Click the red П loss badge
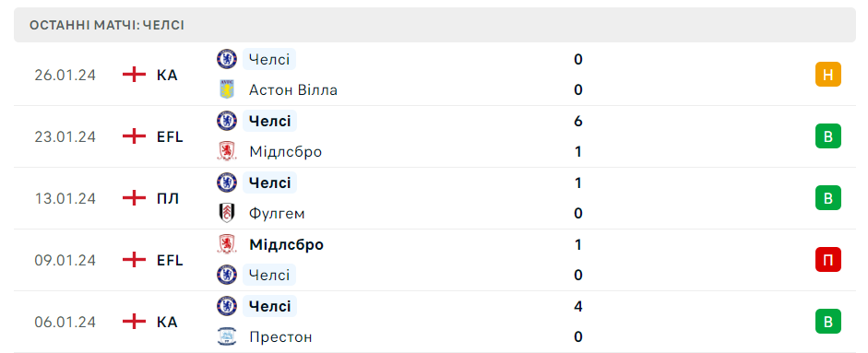 point(828,260)
